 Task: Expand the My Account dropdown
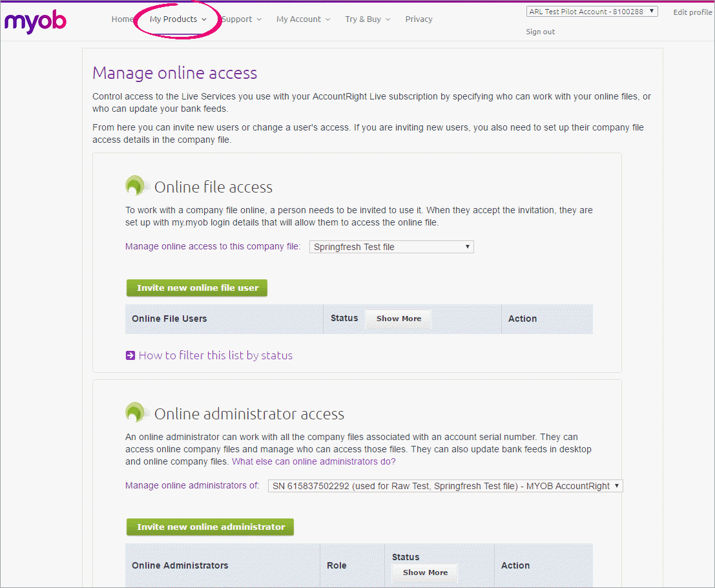pos(299,19)
